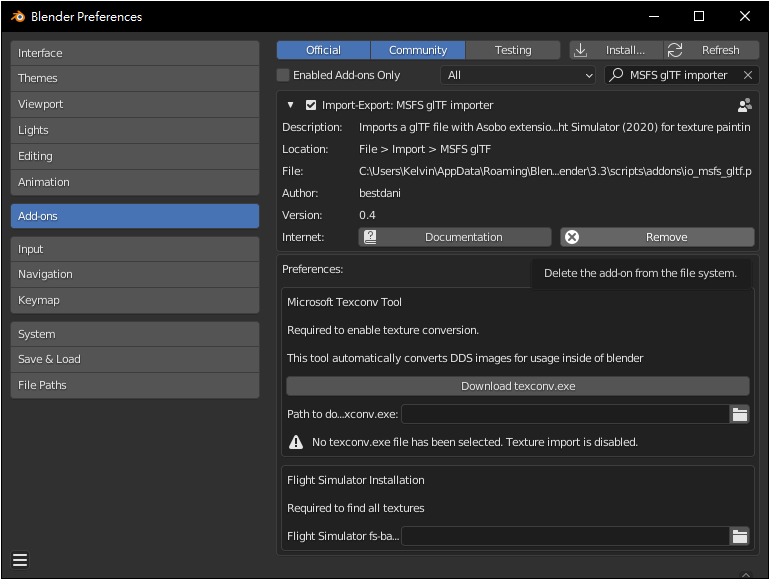Browse folder for texconv.exe path
Screen dimensions: 770x580
point(740,414)
